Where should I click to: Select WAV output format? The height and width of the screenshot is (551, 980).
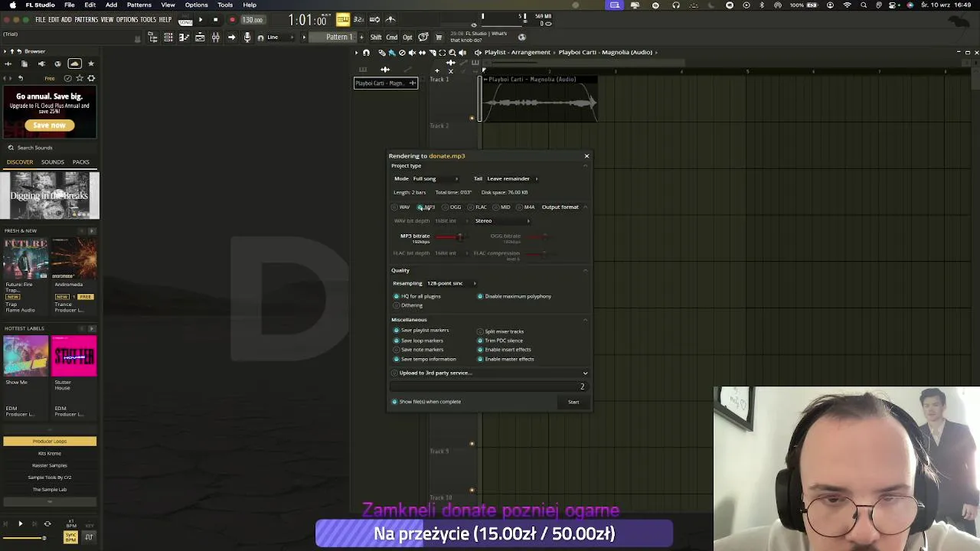(x=400, y=207)
